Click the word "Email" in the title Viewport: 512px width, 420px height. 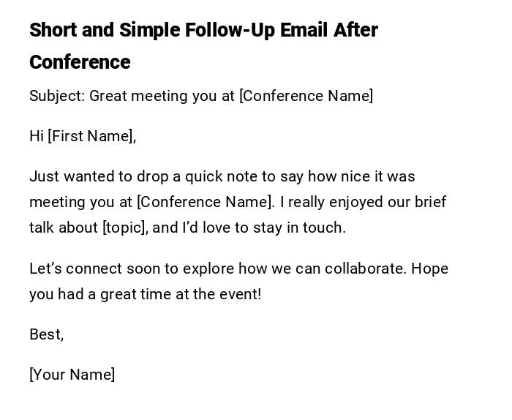pyautogui.click(x=304, y=30)
